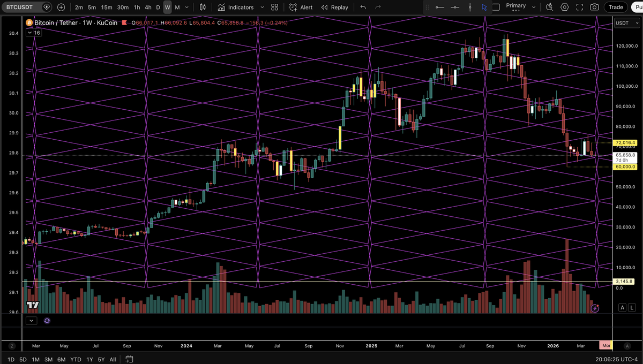Click the Trade button
This screenshot has width=643, height=364.
(616, 7)
